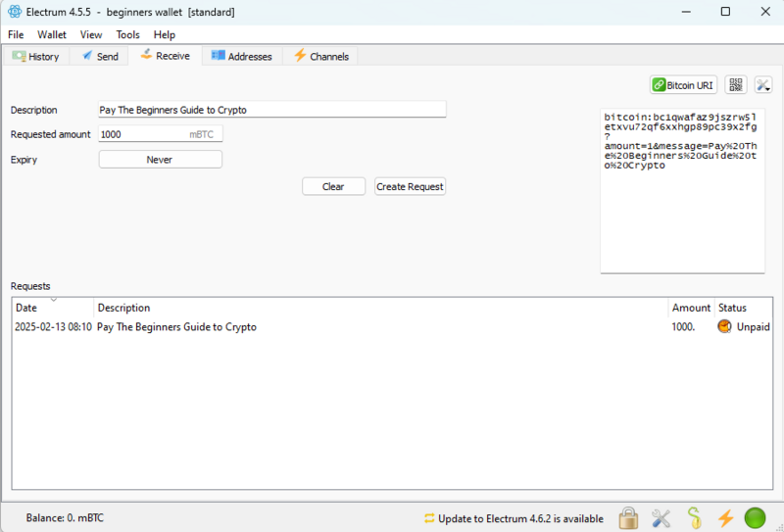Click the padlock password icon in status bar
Viewport: 784px width, 532px height.
coord(628,517)
